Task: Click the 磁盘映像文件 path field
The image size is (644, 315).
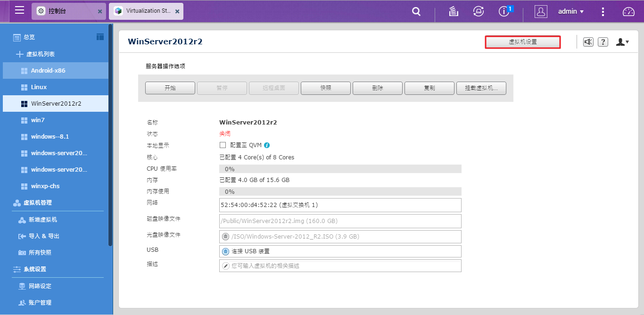Action: [x=340, y=221]
